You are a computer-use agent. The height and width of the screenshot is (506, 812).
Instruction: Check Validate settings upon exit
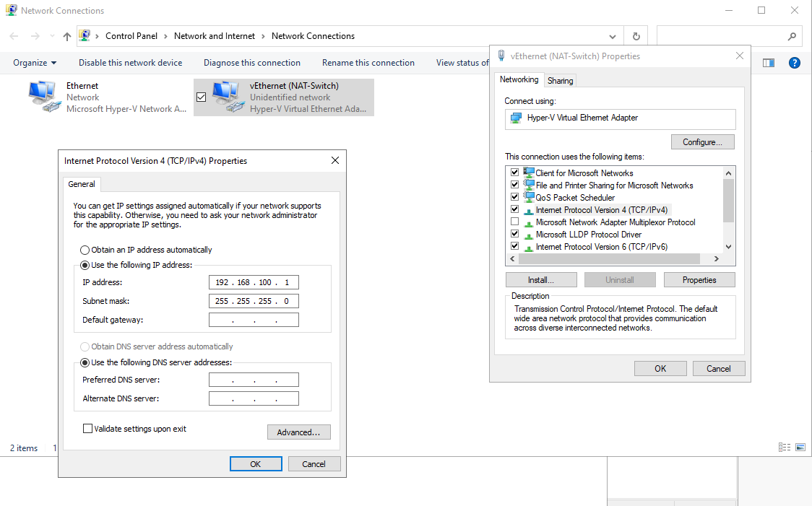coord(88,428)
